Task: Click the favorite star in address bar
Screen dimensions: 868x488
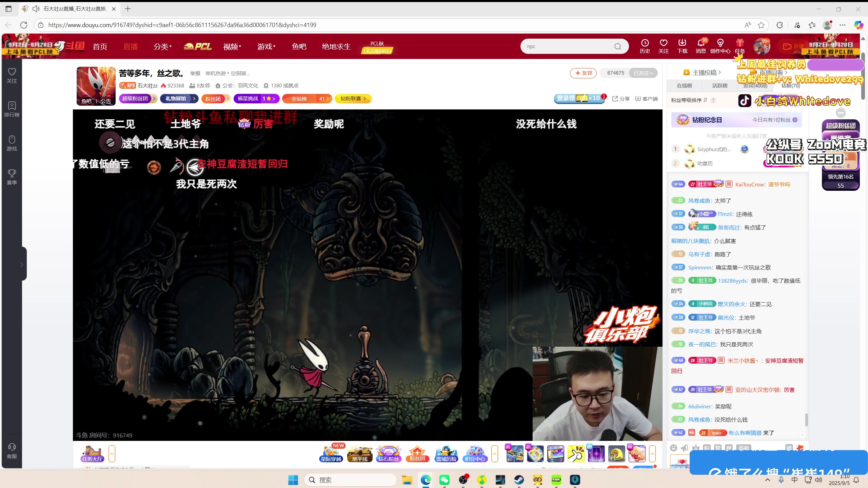Action: point(761,25)
